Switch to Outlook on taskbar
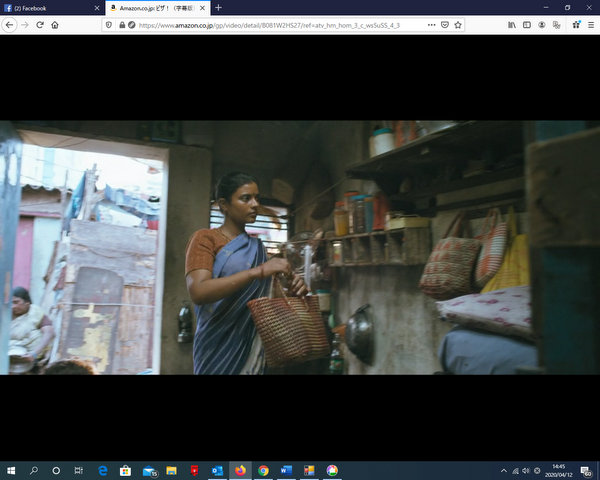 217,470
